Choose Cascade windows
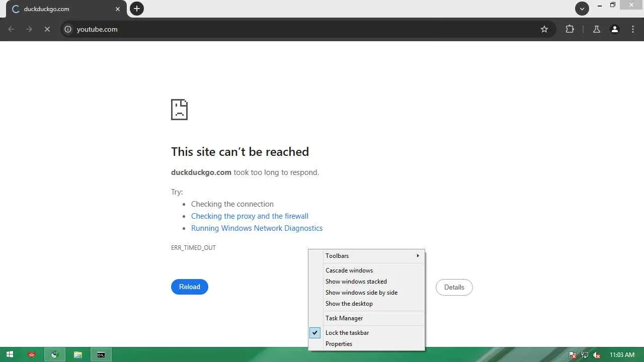644x362 pixels. [x=366, y=270]
